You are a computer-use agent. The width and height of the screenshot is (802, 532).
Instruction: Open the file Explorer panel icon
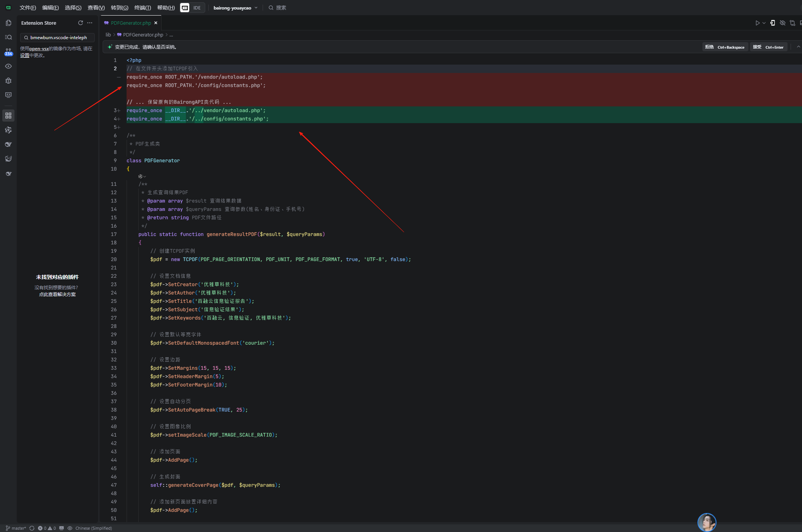[x=8, y=23]
